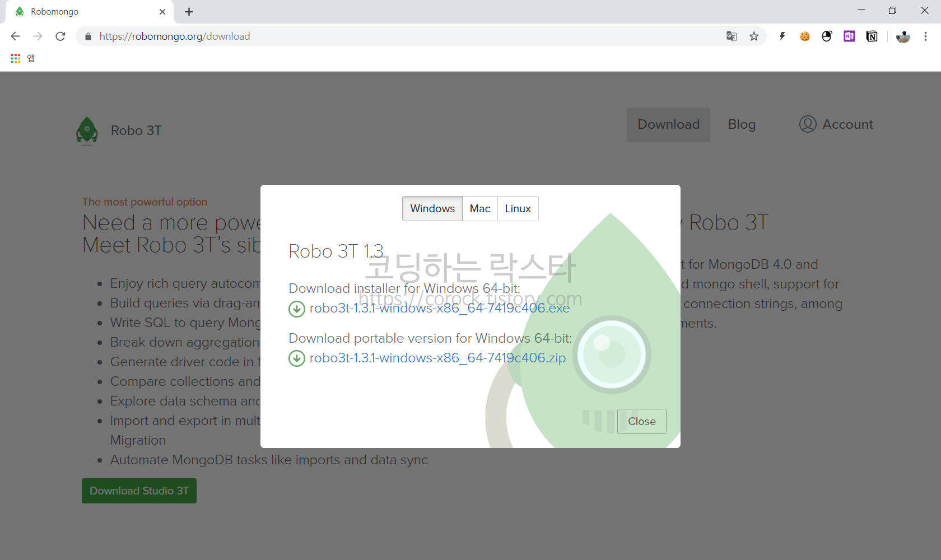Screen dimensions: 941x560
Task: Click 'Download portable version for Windows 64-bit:' text
Action: coord(430,338)
